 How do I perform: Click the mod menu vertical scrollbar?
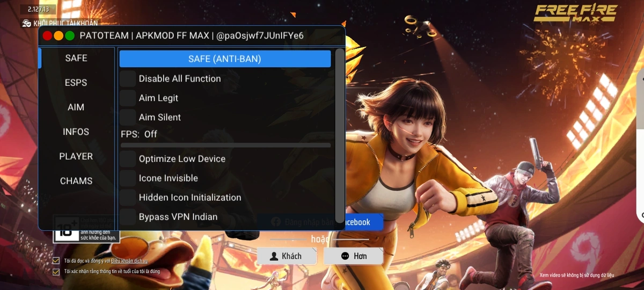click(x=339, y=135)
